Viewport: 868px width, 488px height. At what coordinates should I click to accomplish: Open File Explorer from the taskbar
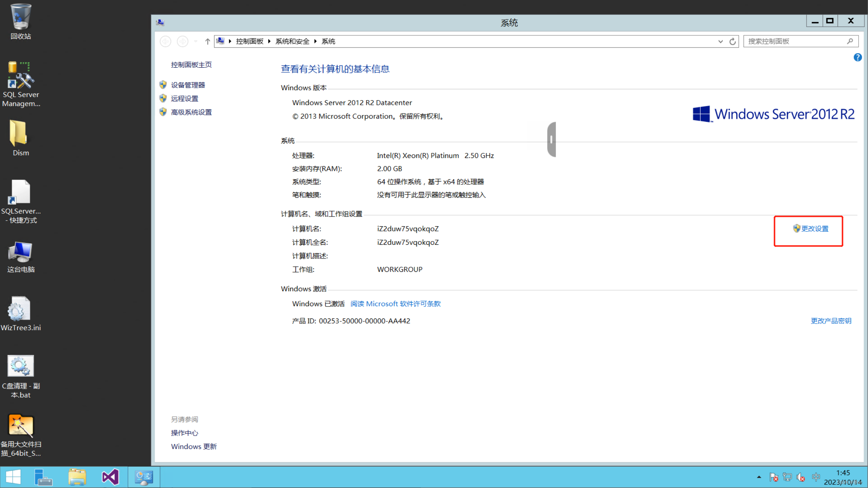[77, 477]
